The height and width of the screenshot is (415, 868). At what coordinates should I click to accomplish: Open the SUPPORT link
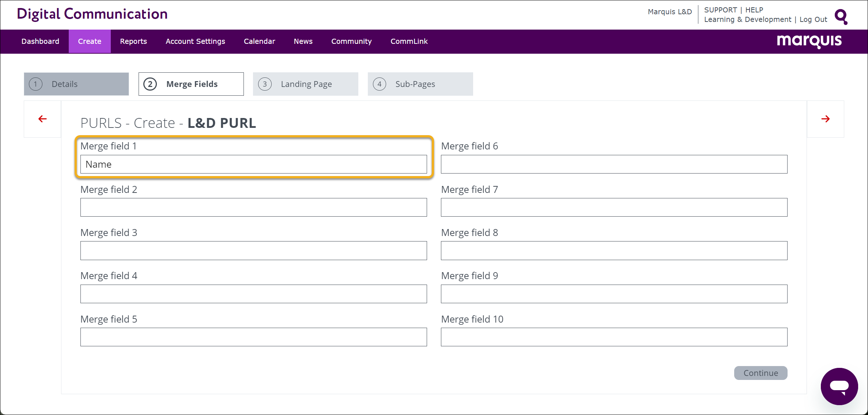click(720, 10)
